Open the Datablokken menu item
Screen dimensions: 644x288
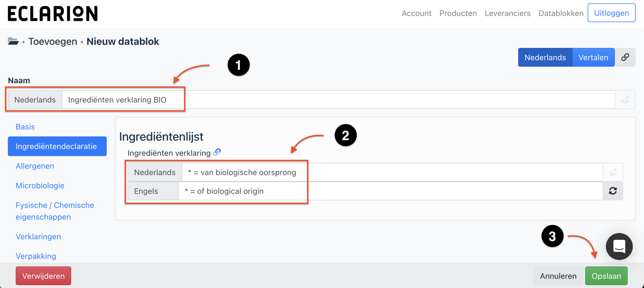coord(561,13)
